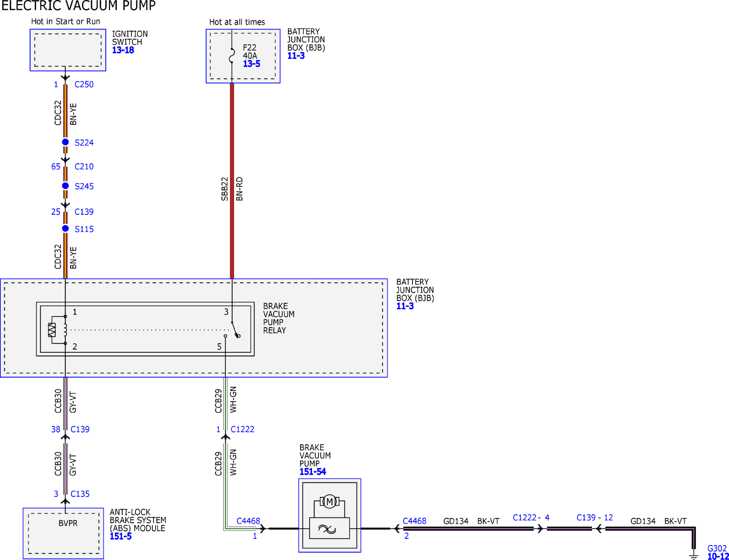Click the S245 splice dot

click(x=65, y=186)
